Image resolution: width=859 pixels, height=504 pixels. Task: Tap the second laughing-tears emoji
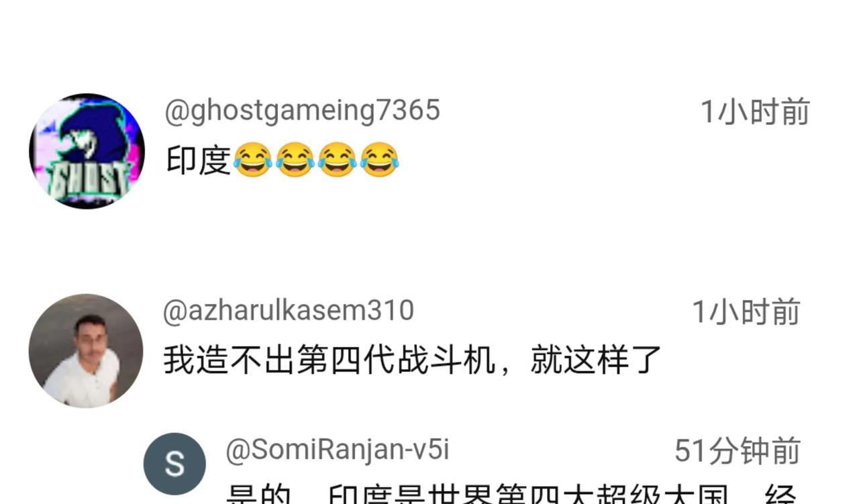[x=295, y=160]
